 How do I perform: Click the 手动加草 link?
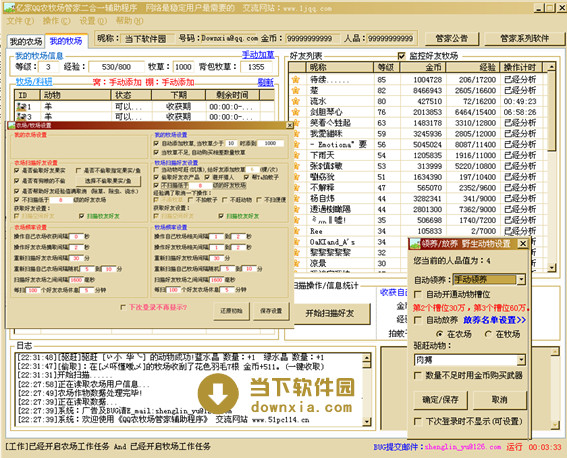258,55
